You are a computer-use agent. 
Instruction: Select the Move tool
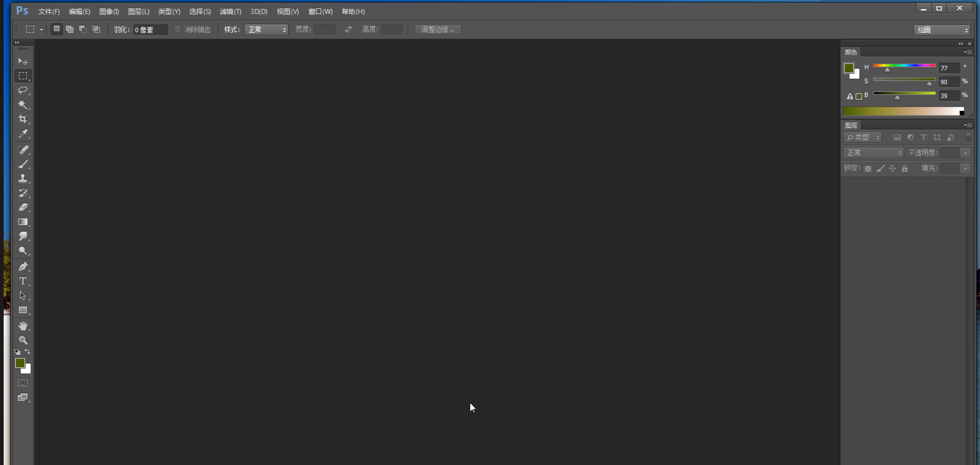point(23,61)
